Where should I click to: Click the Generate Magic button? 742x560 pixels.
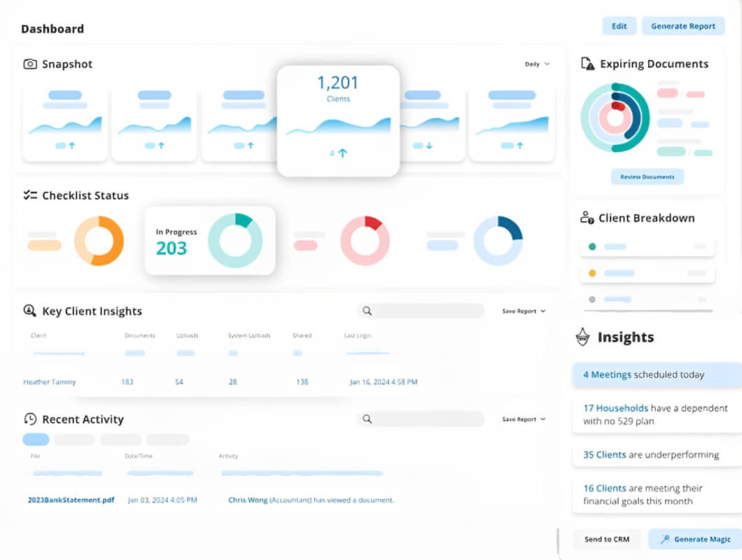pyautogui.click(x=695, y=539)
